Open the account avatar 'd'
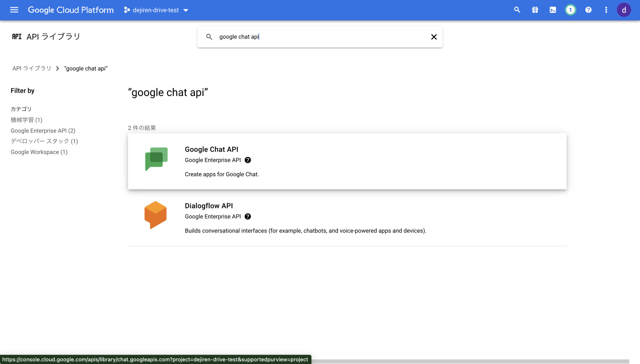640x364 pixels. 624,10
